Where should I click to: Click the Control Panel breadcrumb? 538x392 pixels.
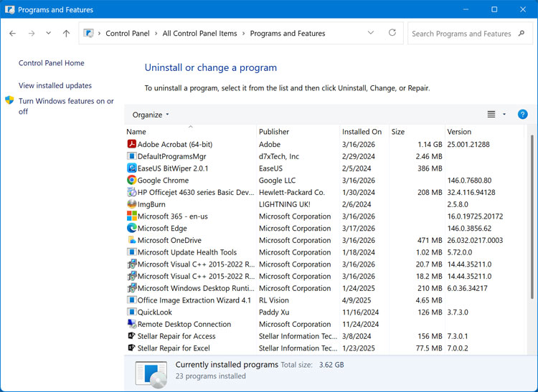point(128,33)
